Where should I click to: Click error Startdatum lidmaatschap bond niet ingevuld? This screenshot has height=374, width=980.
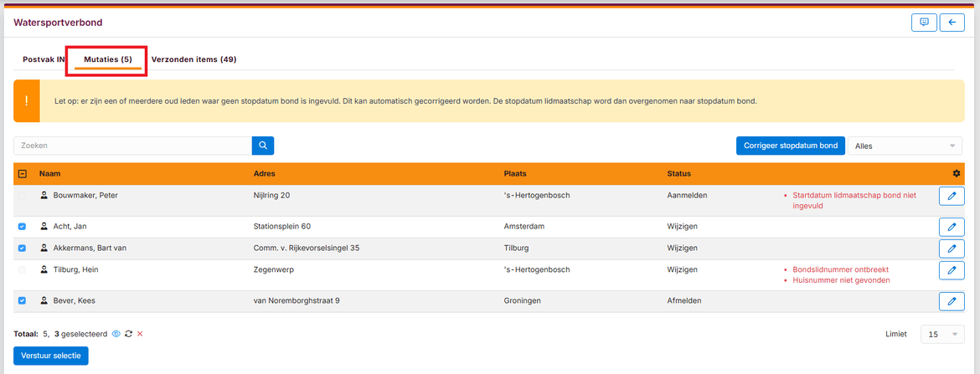[x=854, y=201]
